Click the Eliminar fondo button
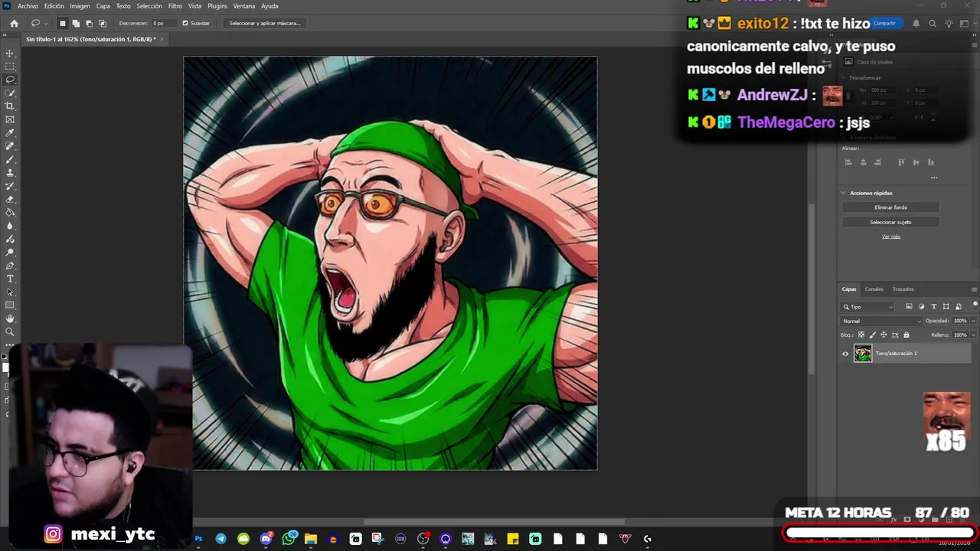 click(890, 207)
